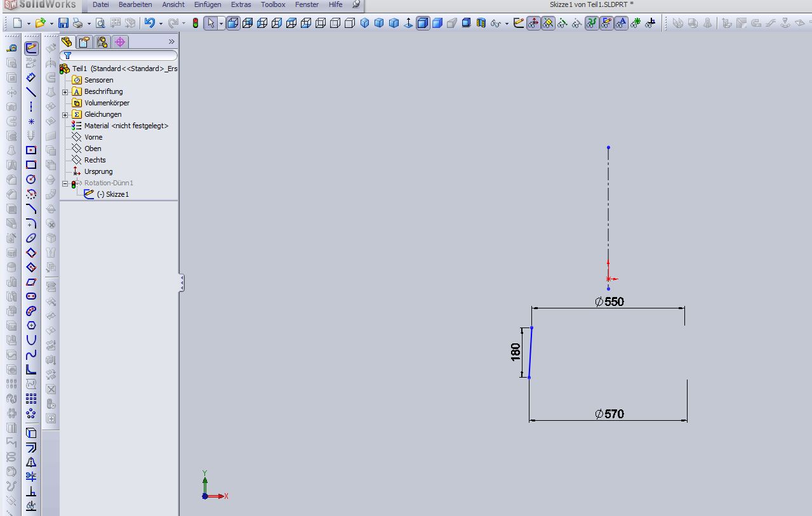Open the DimXpertManager tab

(119, 42)
